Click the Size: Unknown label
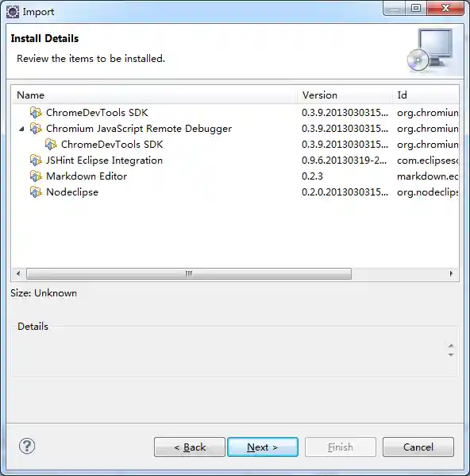470x476 pixels. click(44, 293)
